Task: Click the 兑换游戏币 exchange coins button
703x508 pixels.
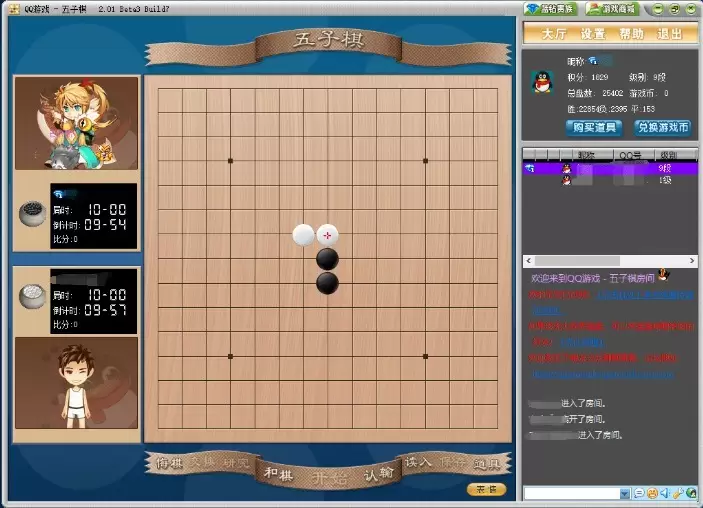Action: pyautogui.click(x=663, y=127)
